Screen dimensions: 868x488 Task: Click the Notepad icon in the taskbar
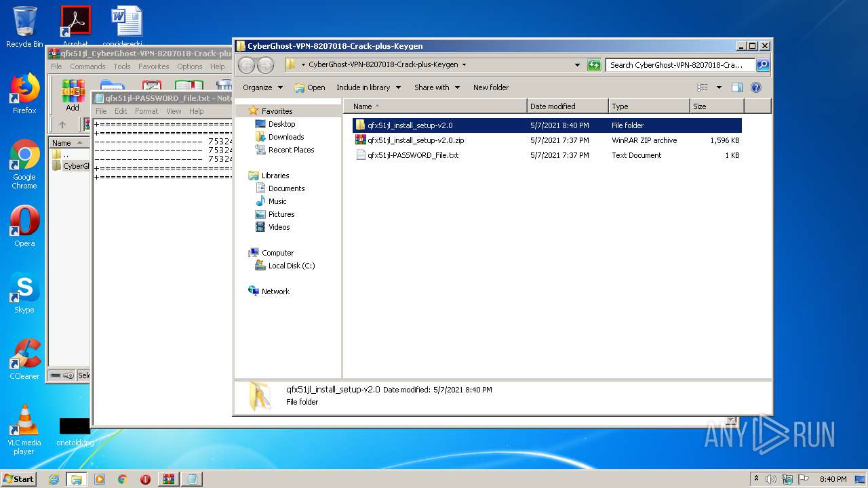192,479
